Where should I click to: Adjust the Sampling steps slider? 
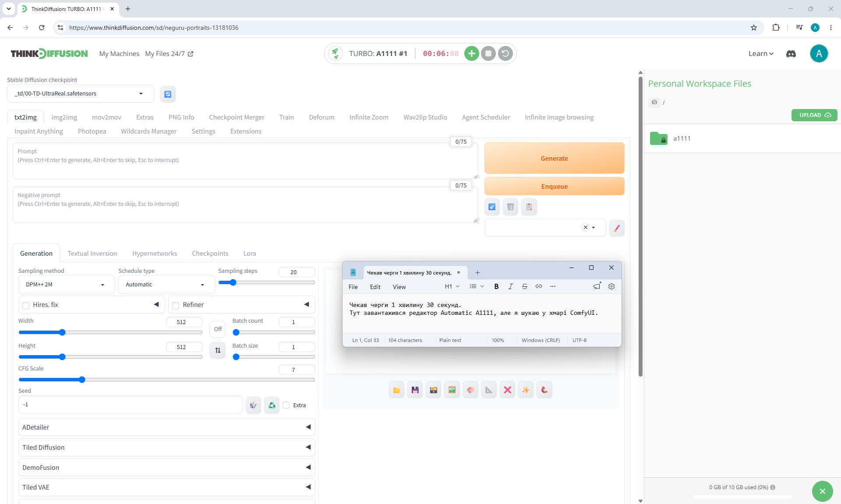[266, 282]
